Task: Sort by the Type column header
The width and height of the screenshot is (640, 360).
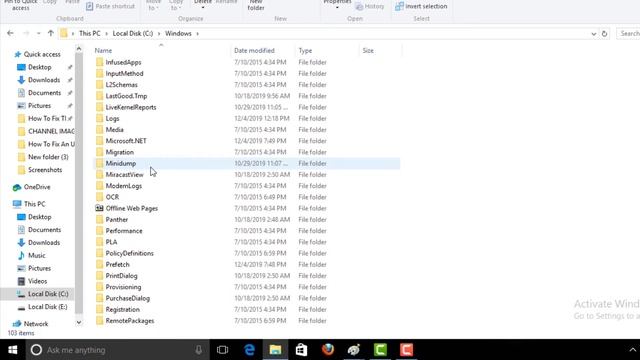Action: click(x=327, y=51)
